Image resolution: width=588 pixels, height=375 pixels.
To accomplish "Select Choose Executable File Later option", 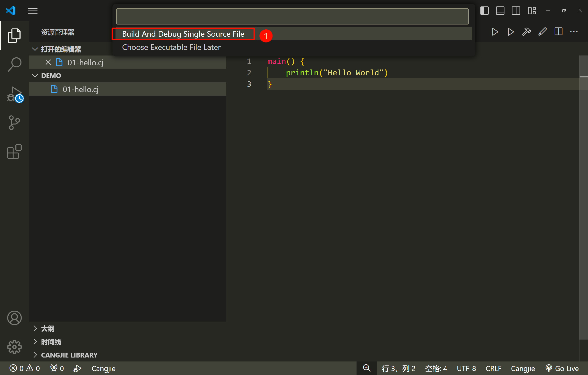I will tap(171, 47).
